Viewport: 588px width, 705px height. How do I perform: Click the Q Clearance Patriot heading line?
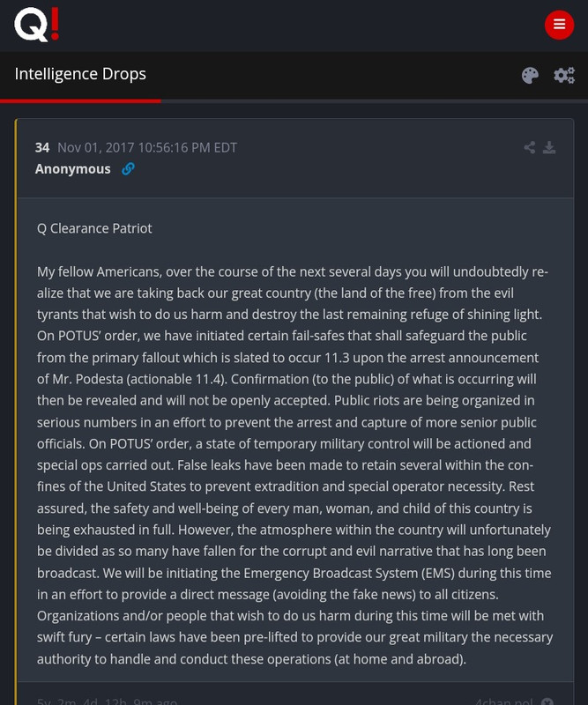pos(94,228)
